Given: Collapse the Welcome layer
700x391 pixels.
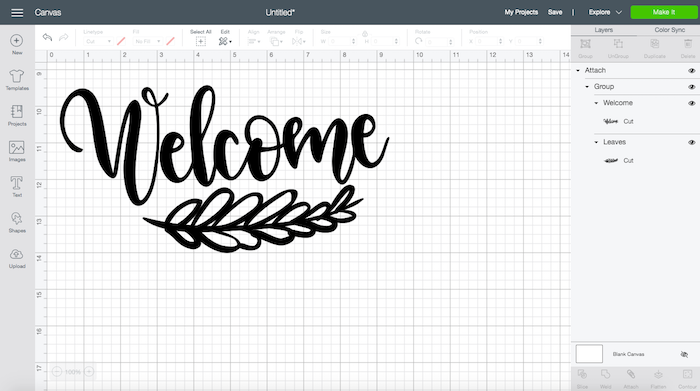Looking at the screenshot, I should 596,103.
